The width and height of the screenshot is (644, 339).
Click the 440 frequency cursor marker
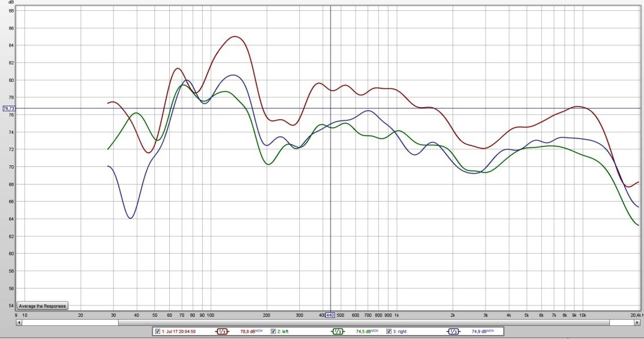(330, 315)
